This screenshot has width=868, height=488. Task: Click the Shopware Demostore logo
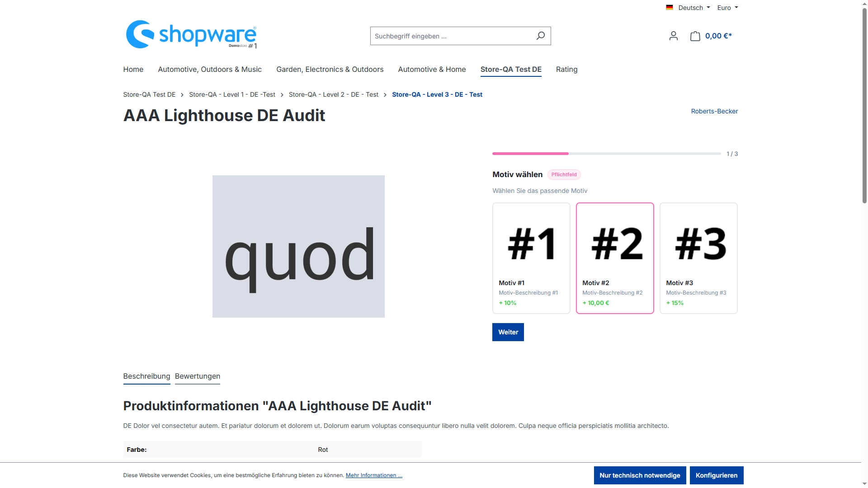pyautogui.click(x=191, y=34)
